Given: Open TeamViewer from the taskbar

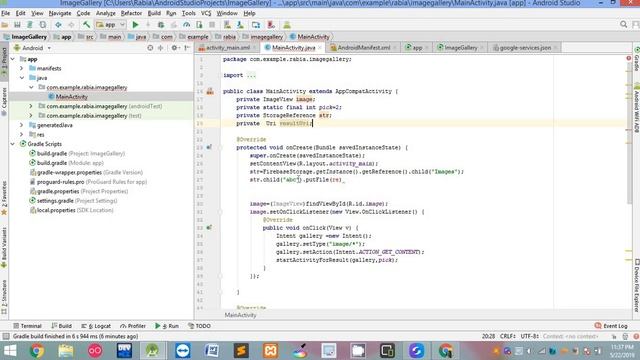Looking at the screenshot, I should [x=182, y=351].
